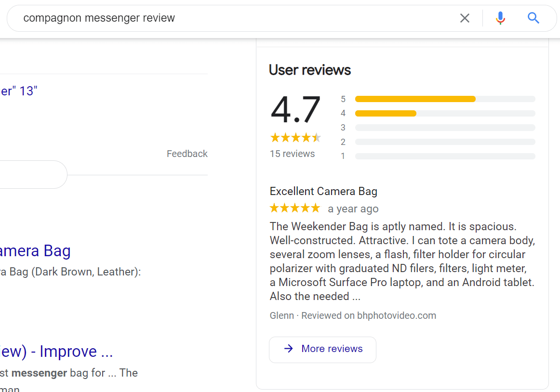560x392 pixels.
Task: Click the arrow icon beside More reviews
Action: point(289,349)
